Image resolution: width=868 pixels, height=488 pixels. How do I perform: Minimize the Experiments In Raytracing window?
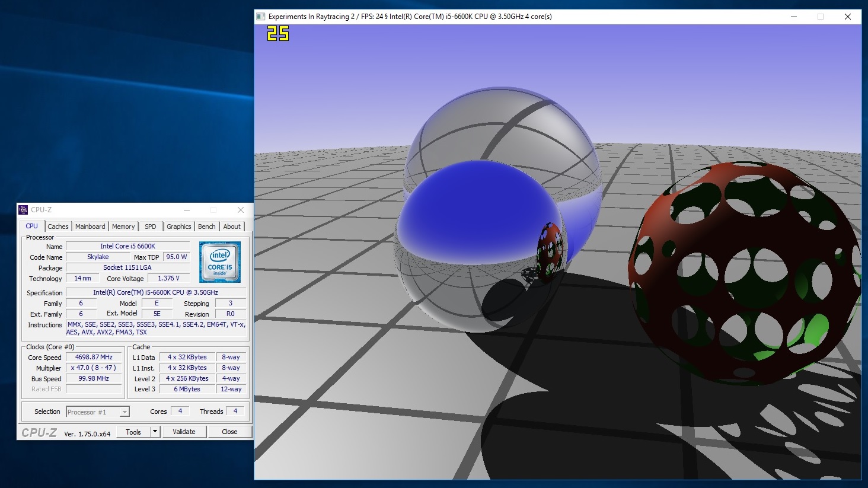click(x=793, y=17)
